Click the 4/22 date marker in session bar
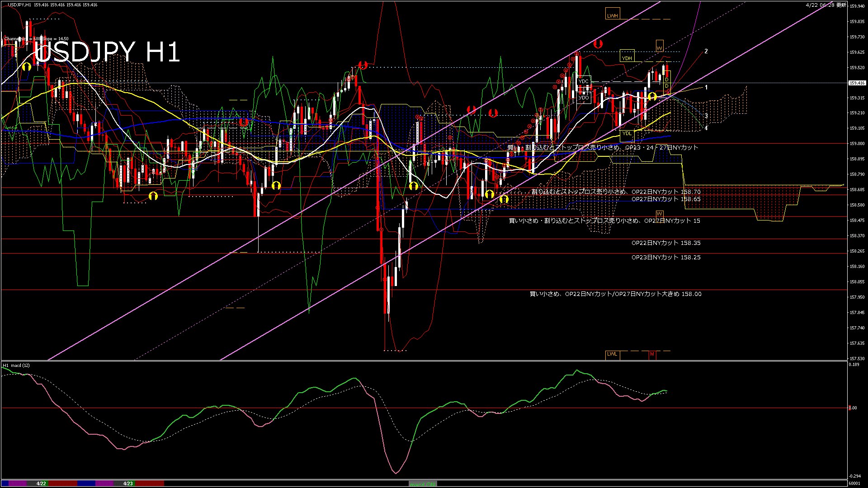Viewport: 868px width, 488px height. [41, 483]
